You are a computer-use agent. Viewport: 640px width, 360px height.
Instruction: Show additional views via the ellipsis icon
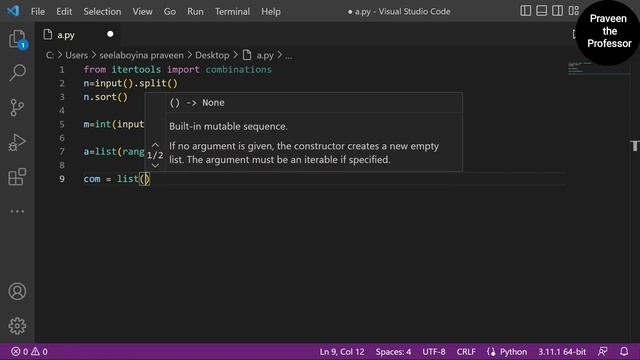pos(17,211)
